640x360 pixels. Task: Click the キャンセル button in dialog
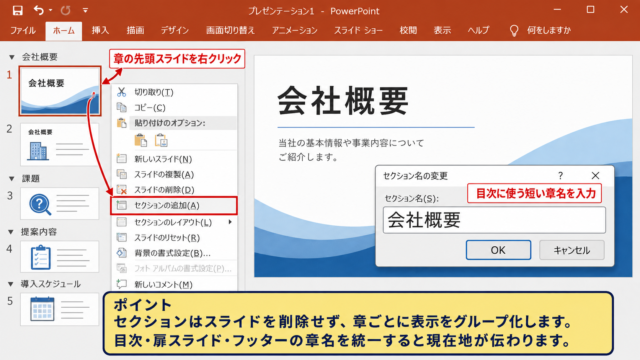571,250
